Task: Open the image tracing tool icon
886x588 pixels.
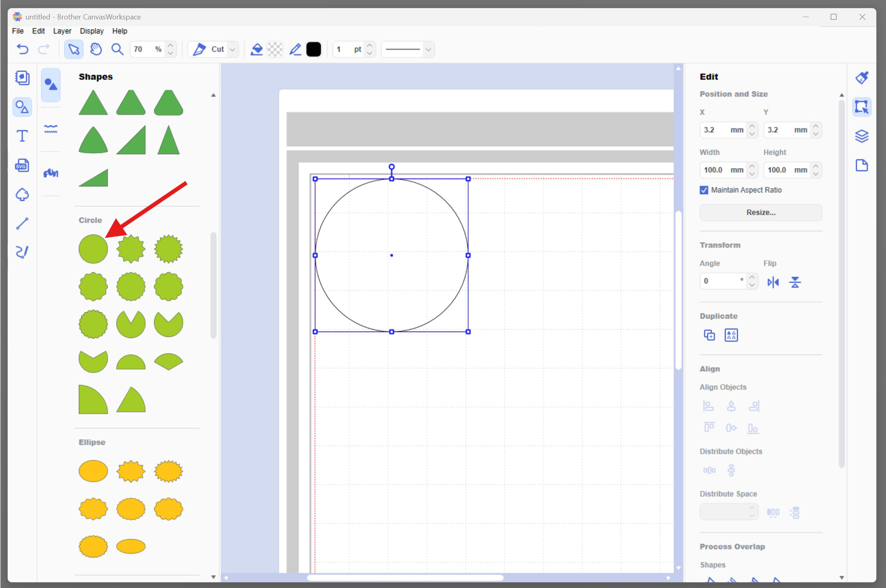Action: click(x=22, y=195)
